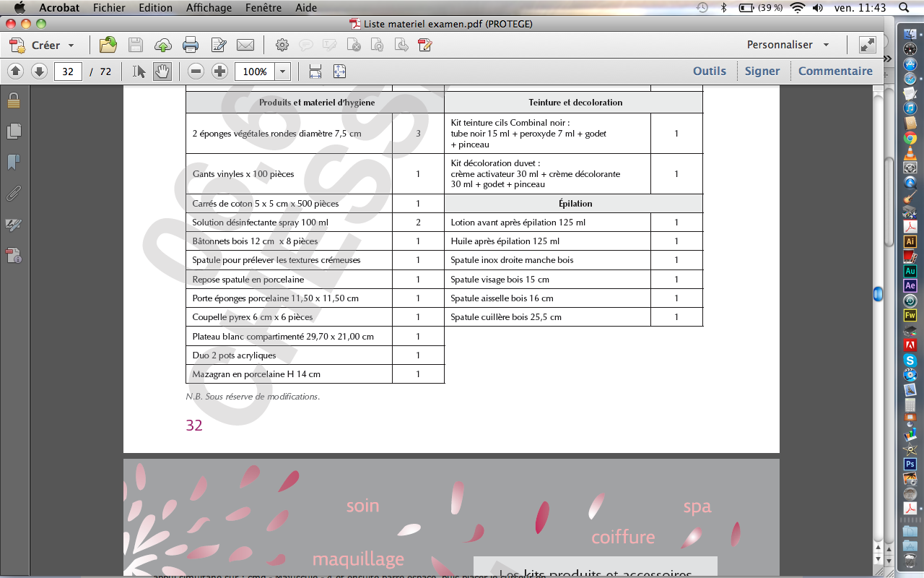Click the open file folder icon
924x578 pixels.
pos(108,45)
